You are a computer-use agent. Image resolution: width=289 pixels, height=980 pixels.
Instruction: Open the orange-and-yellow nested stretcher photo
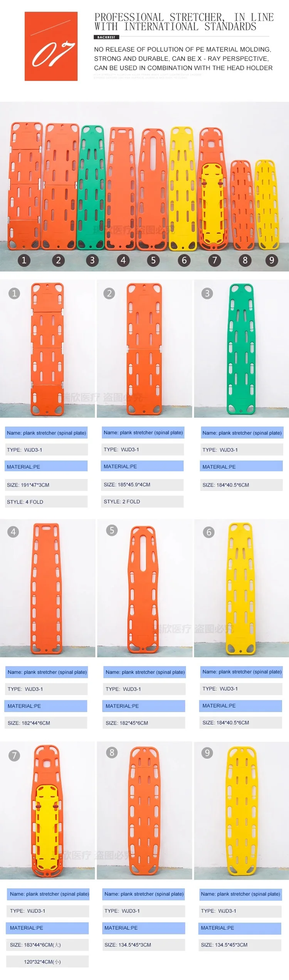point(47,810)
